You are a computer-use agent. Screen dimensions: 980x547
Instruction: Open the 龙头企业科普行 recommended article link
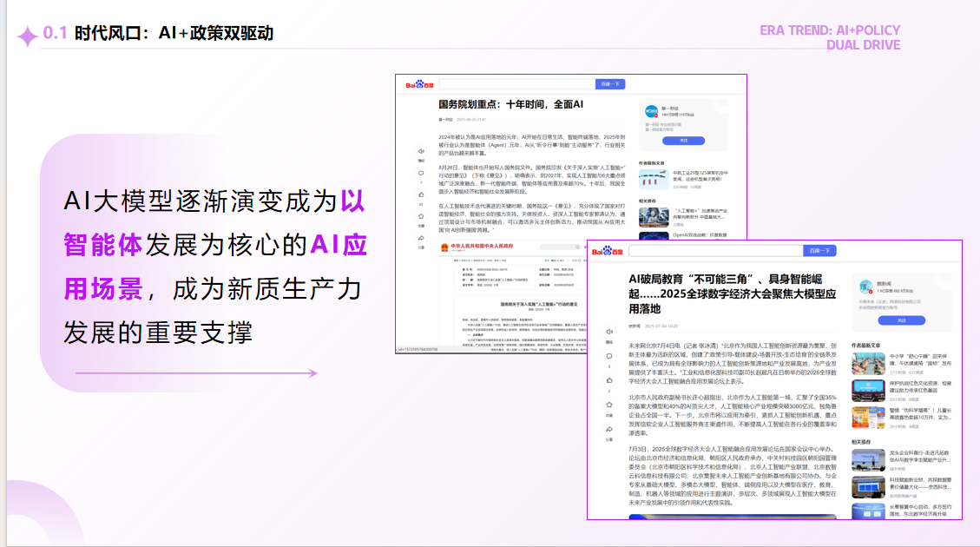(919, 457)
